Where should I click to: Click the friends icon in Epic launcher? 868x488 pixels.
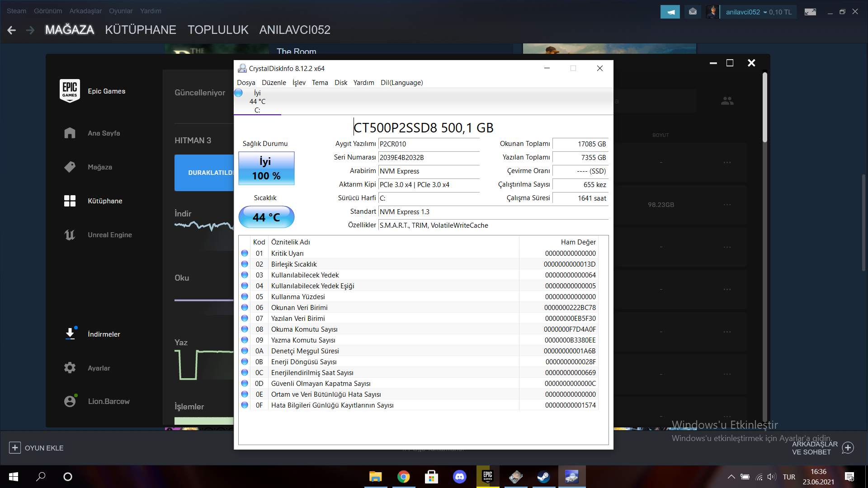coord(727,101)
